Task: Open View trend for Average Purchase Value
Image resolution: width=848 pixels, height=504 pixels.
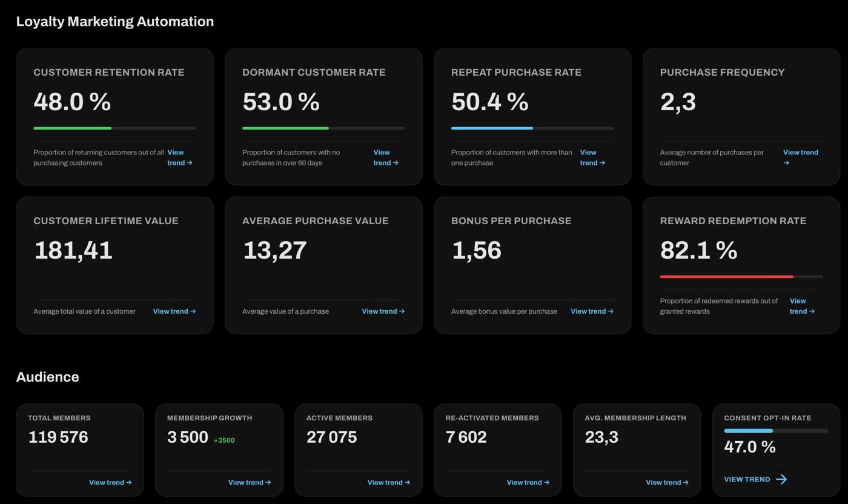Action: pos(383,311)
